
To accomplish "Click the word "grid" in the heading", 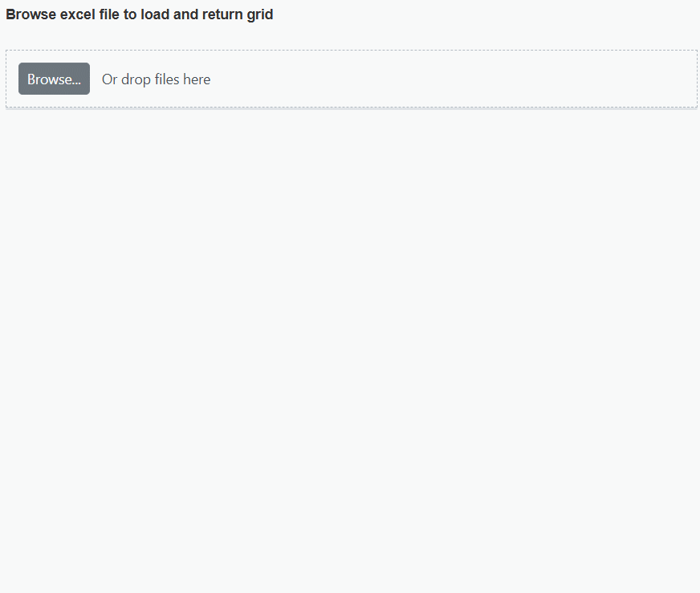I will point(259,14).
